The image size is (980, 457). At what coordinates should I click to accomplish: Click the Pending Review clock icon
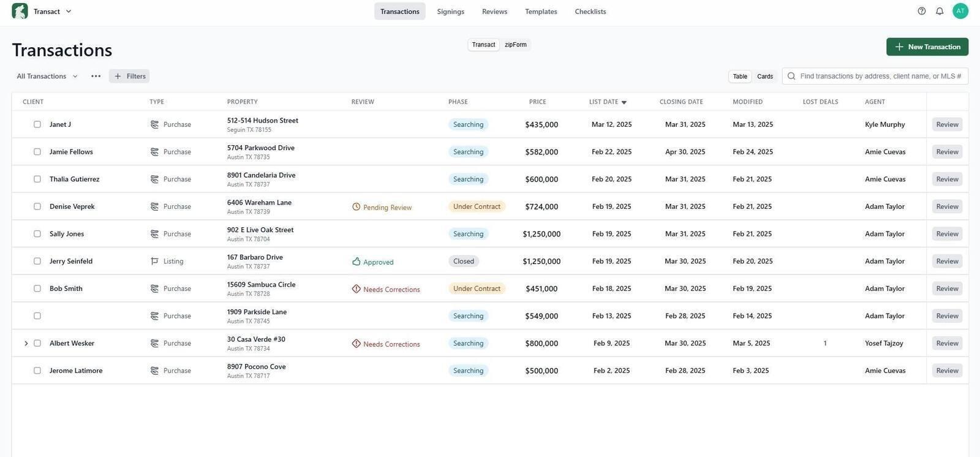(x=356, y=207)
